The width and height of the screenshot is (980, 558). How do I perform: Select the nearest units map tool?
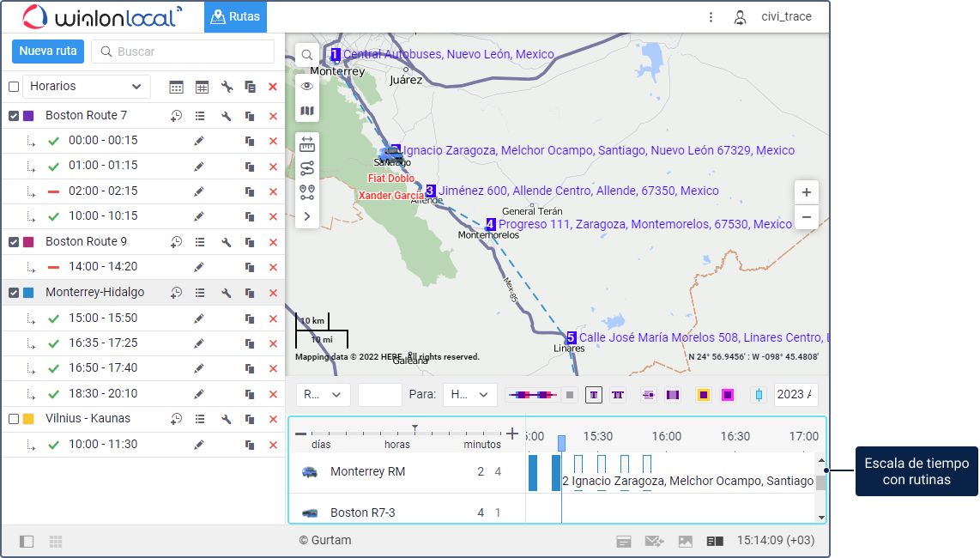(307, 192)
